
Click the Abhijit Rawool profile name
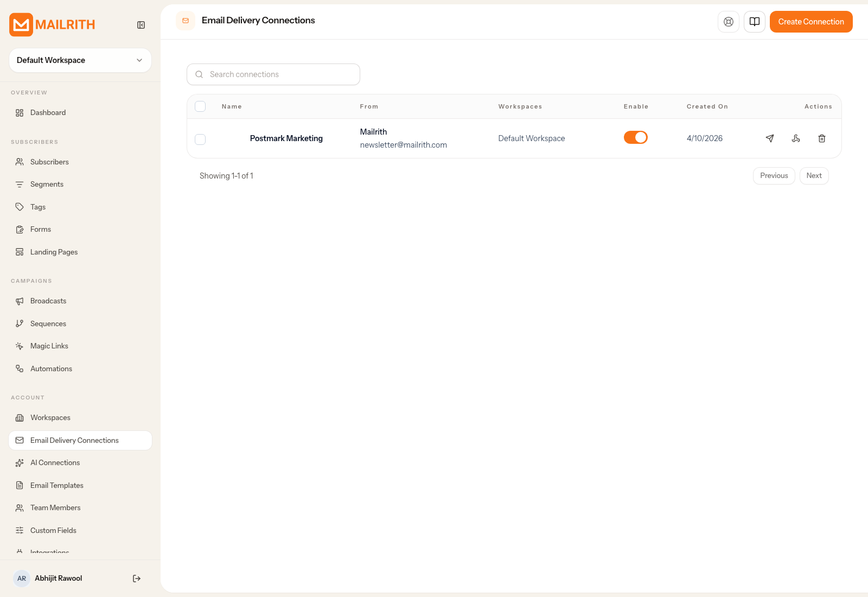59,579
